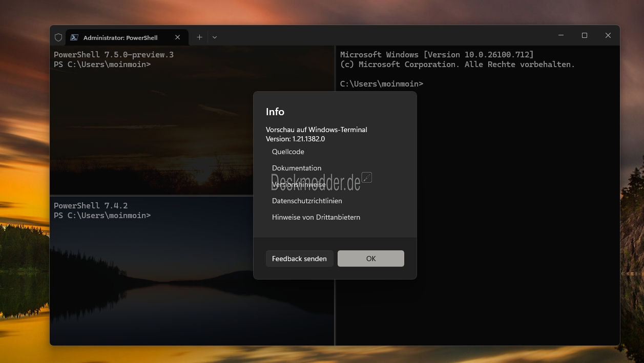The height and width of the screenshot is (363, 644).
Task: Open Hinweise von Drittanbietern link
Action: pyautogui.click(x=316, y=217)
